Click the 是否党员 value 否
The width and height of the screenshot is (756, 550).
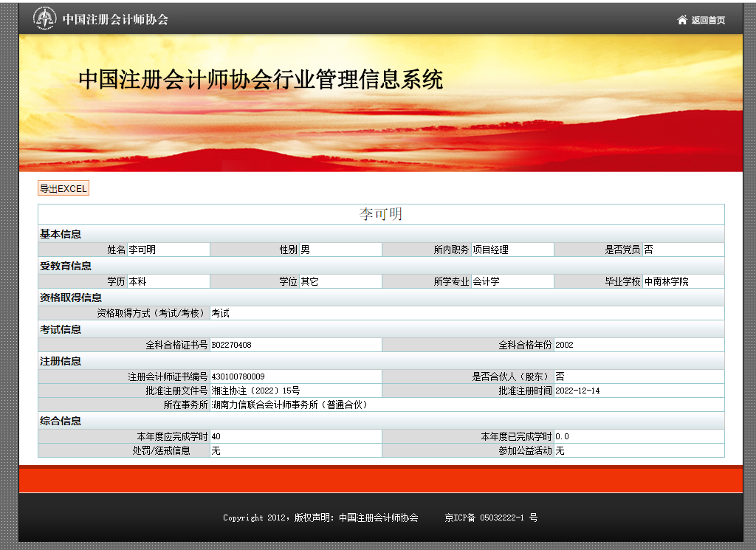tap(648, 250)
